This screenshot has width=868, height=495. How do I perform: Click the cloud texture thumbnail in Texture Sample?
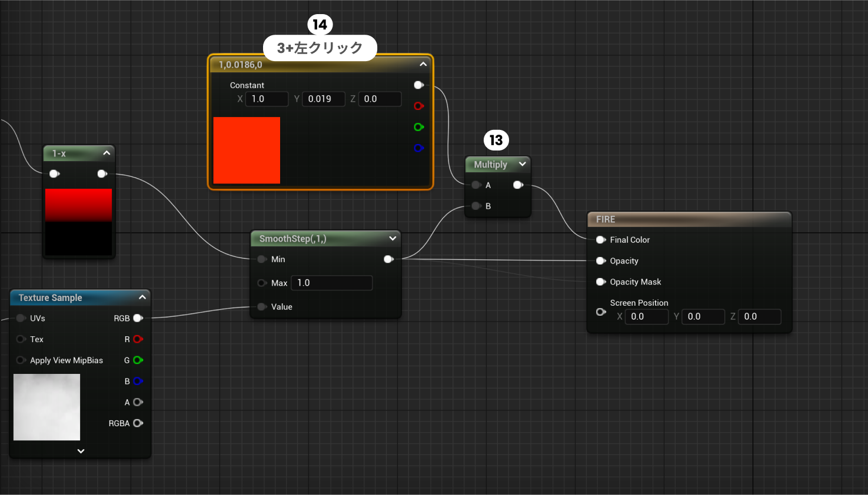pos(46,407)
